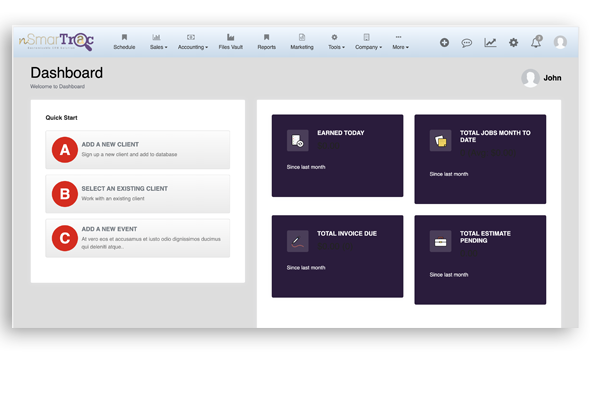The height and width of the screenshot is (410, 614).
Task: Click Add a New Event
Action: tap(138, 238)
